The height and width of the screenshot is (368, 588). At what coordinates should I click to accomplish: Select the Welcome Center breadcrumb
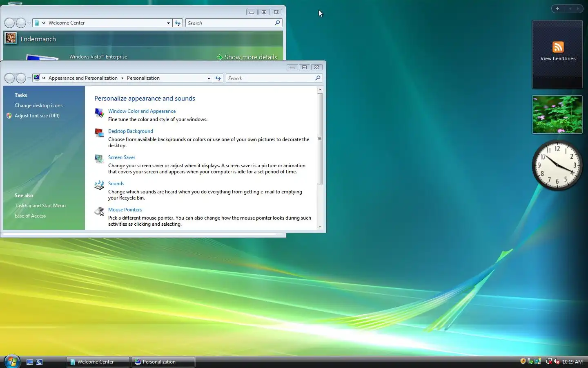(x=67, y=23)
